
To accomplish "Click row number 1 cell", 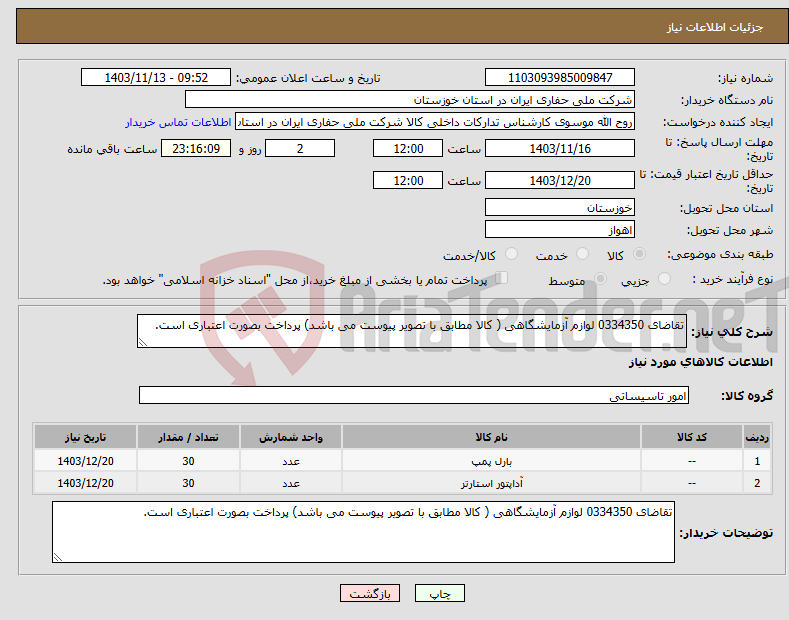I will [x=757, y=461].
